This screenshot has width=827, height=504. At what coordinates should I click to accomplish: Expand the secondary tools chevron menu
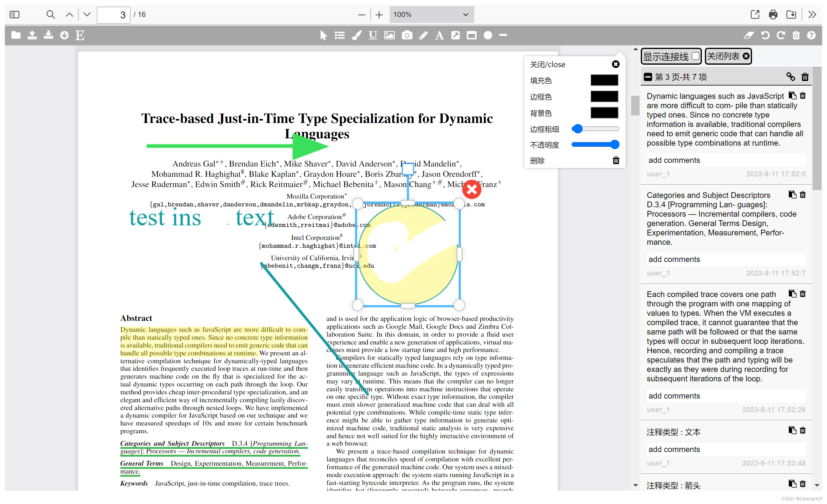(x=812, y=15)
